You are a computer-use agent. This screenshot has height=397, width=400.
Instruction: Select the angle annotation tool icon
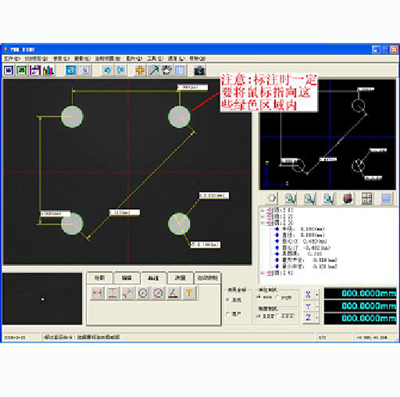(173, 293)
